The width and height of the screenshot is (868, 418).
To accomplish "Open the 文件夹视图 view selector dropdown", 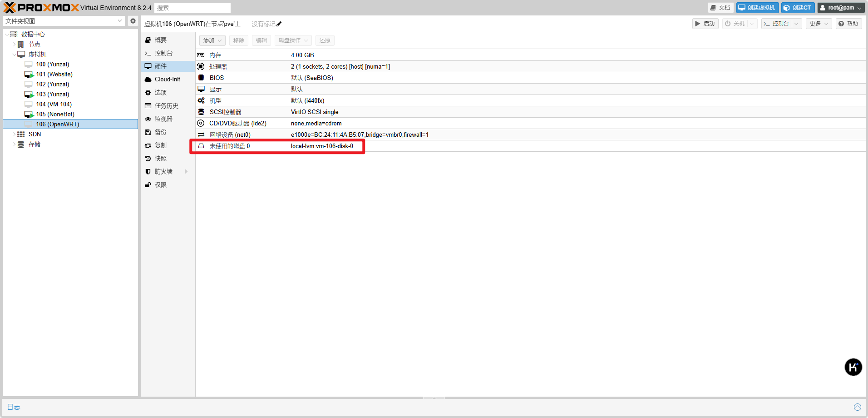I will point(64,21).
